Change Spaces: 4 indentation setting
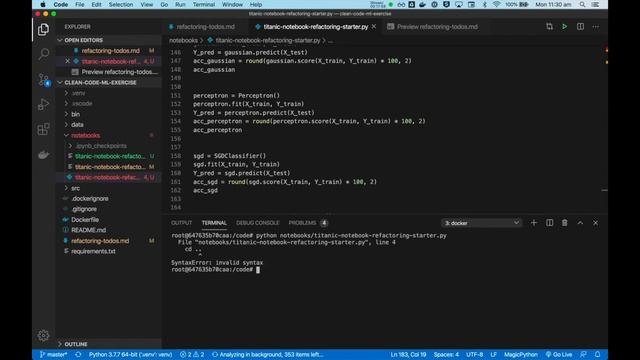Viewport: 640px width, 360px height. pos(446,355)
